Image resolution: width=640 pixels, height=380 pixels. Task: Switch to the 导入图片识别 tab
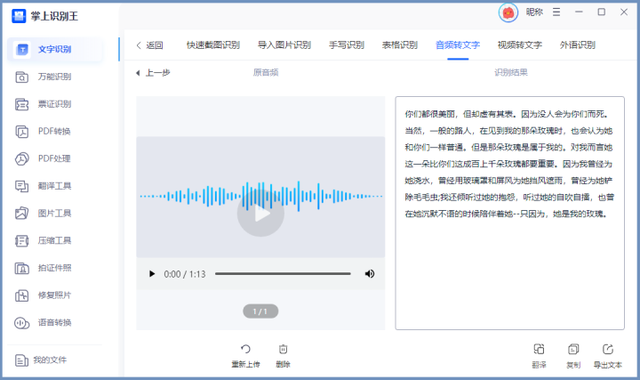click(x=284, y=45)
